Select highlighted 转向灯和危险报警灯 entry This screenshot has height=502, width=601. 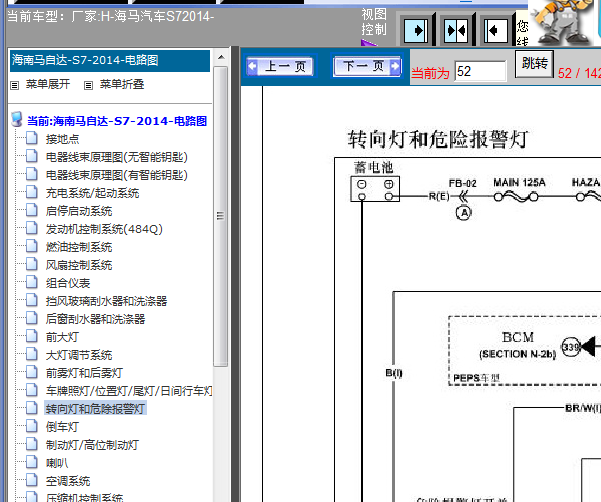click(95, 409)
